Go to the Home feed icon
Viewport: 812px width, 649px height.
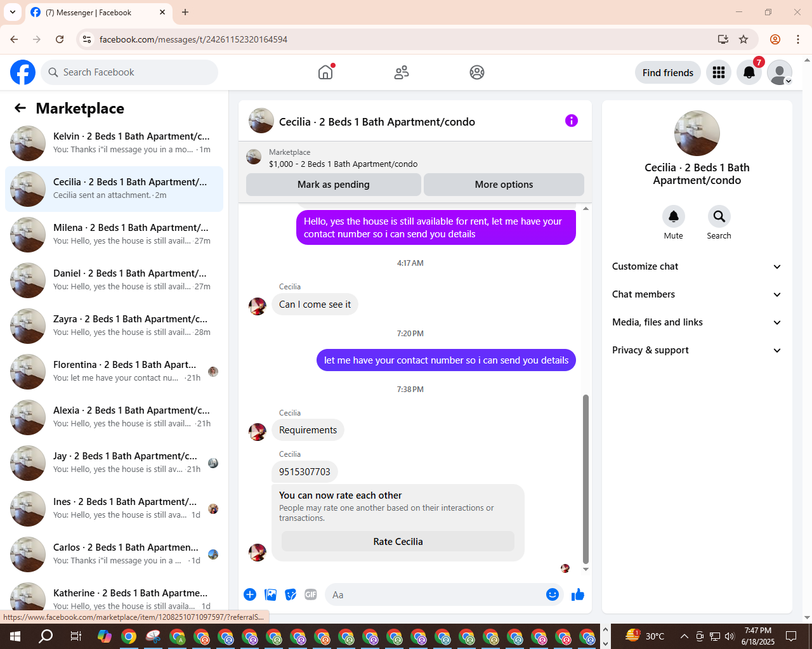[x=325, y=72]
